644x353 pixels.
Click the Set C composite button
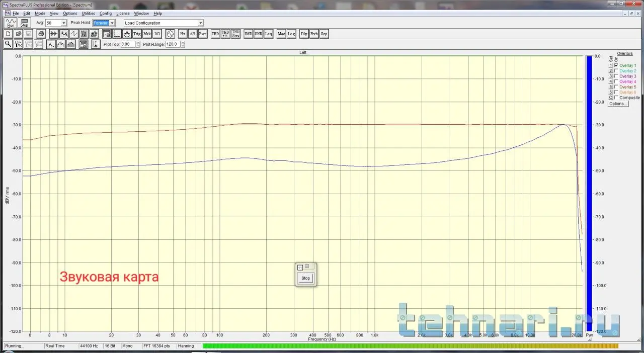[611, 98]
